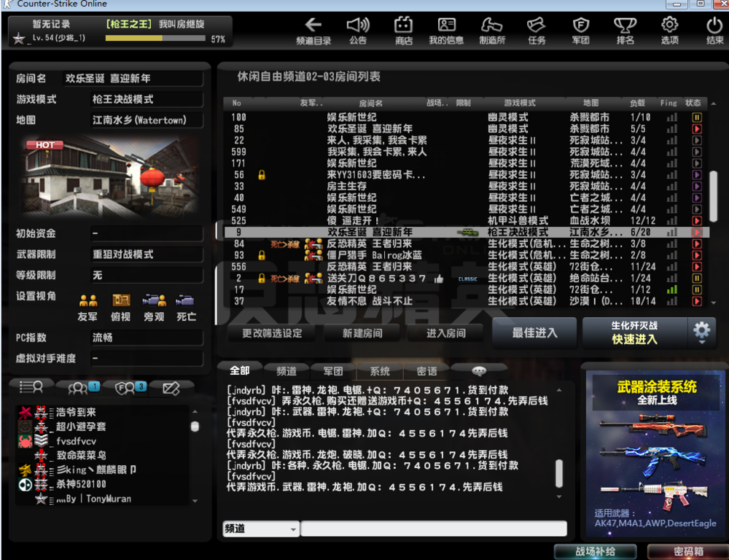This screenshot has height=560, width=729.
Task: Click Change Filter Settings (更改筛选设定) button
Action: [x=272, y=333]
